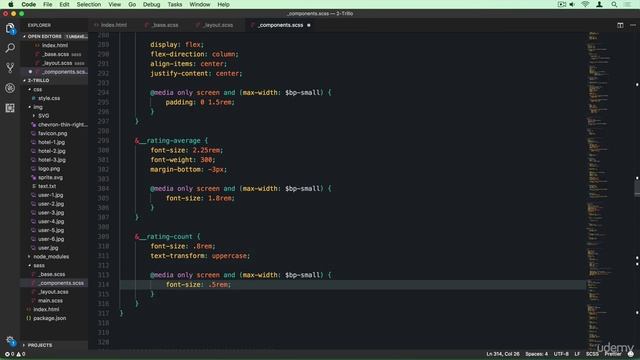
Task: Open the user account menu bar icon
Action: click(599, 4)
